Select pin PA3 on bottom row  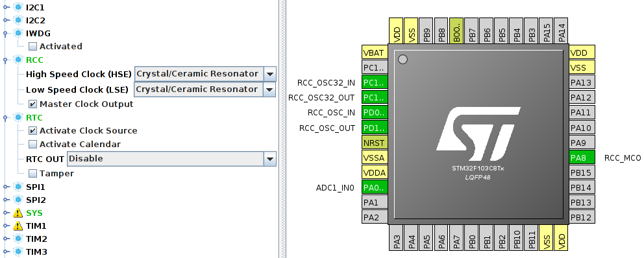click(x=397, y=238)
